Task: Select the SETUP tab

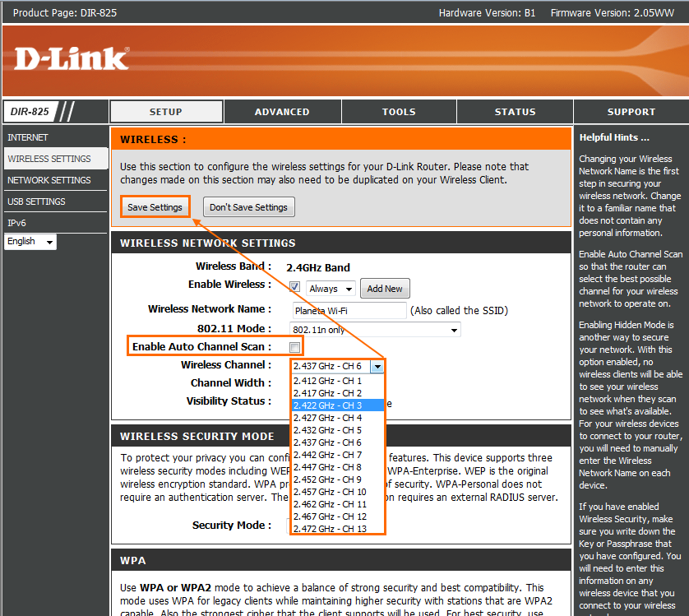Action: 165,112
